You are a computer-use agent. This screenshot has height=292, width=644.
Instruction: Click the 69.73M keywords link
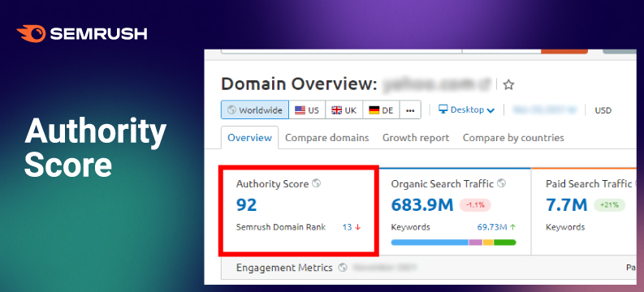click(x=492, y=227)
